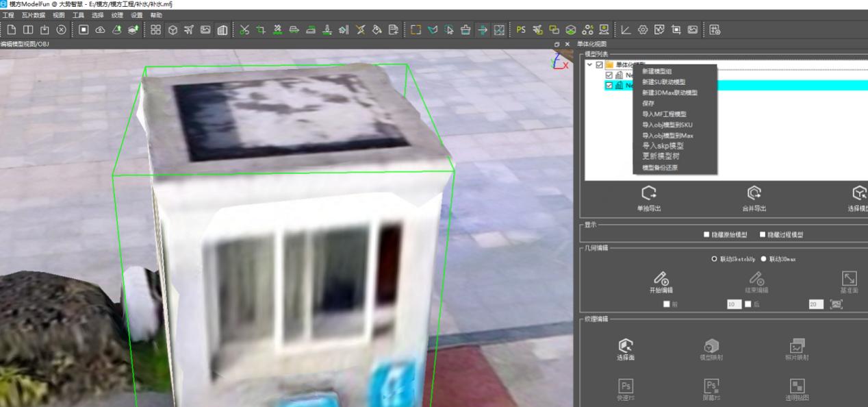Click the basket icon in toolbar
The width and height of the screenshot is (868, 407).
click(x=465, y=29)
